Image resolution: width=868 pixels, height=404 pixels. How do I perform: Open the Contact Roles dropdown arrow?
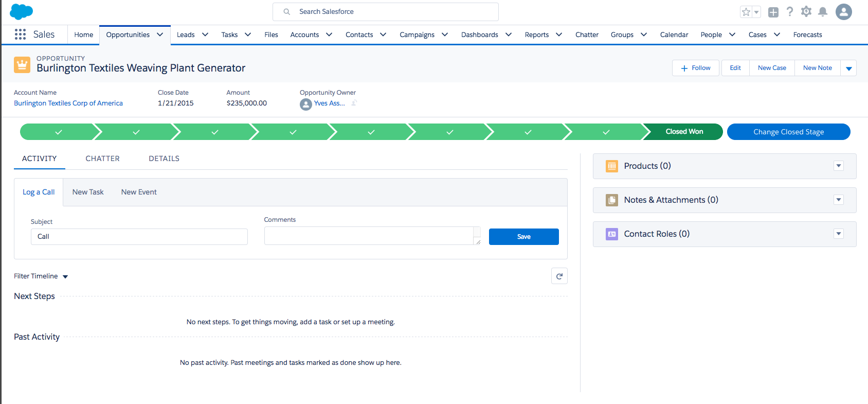point(839,234)
